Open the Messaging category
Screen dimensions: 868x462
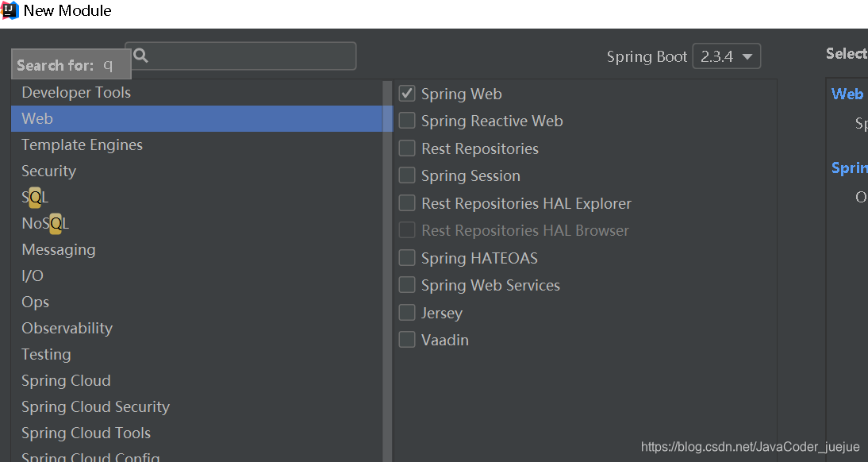coord(197,250)
